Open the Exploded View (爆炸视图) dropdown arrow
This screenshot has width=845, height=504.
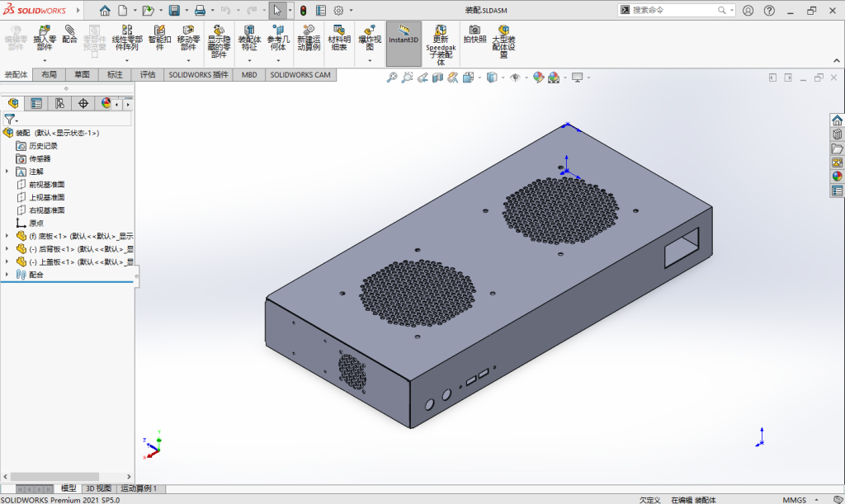370,60
